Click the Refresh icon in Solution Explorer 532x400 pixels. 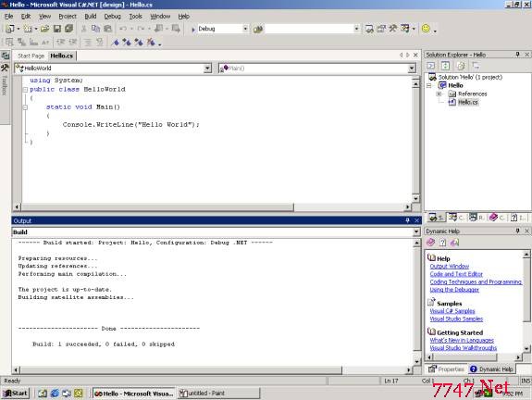(445, 66)
